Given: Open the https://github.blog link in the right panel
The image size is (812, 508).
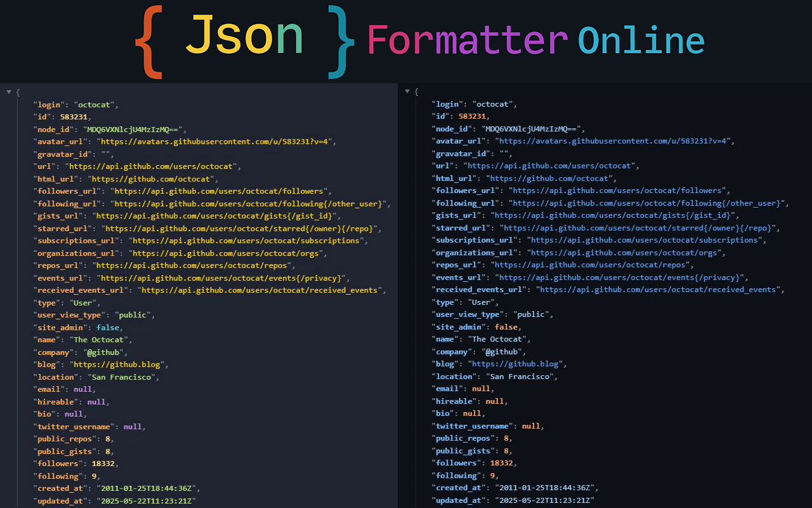Looking at the screenshot, I should click(x=516, y=364).
